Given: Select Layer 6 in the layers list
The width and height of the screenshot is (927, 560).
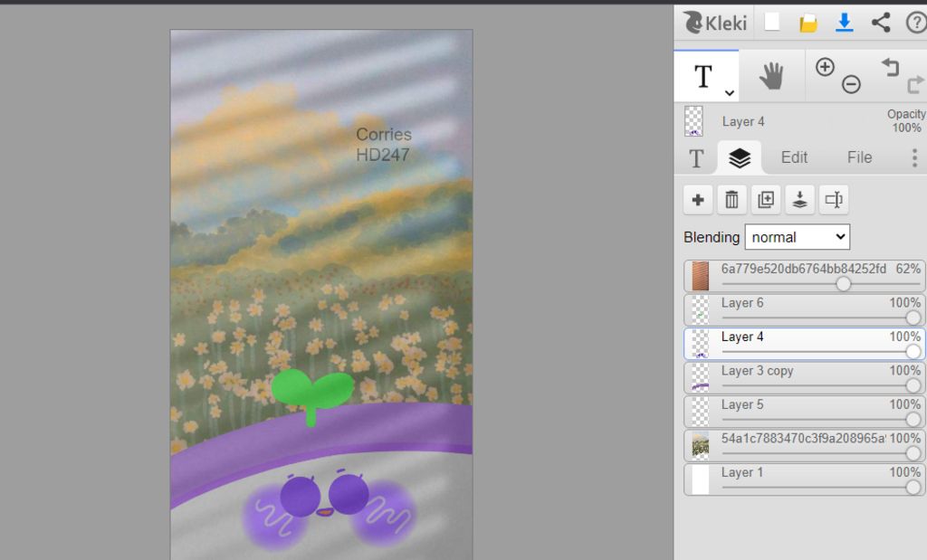Looking at the screenshot, I should tap(804, 309).
